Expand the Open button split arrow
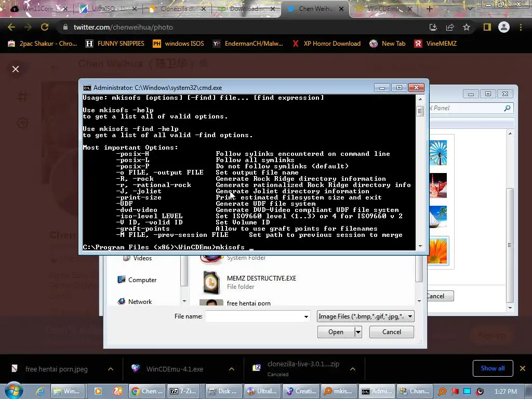The image size is (532, 399). pos(358,332)
